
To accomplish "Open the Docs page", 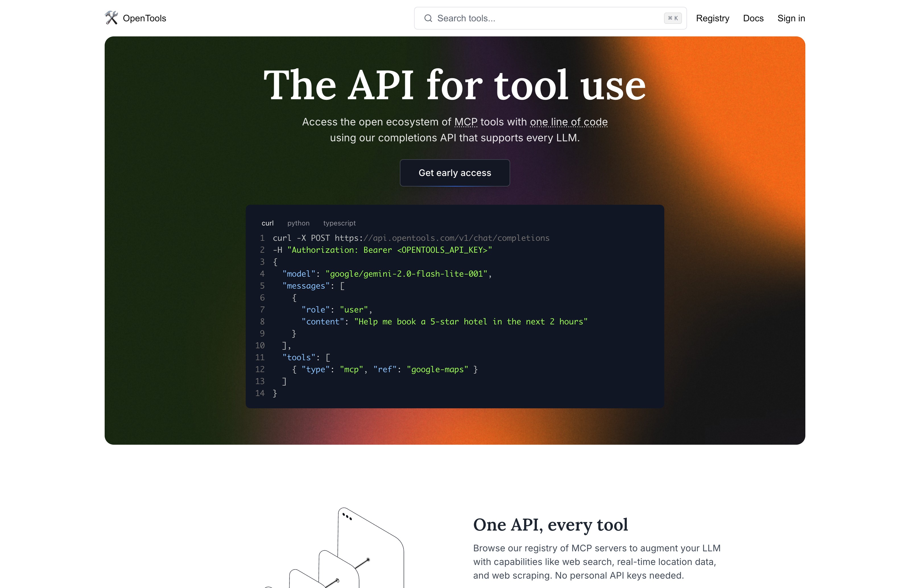I will [x=753, y=18].
